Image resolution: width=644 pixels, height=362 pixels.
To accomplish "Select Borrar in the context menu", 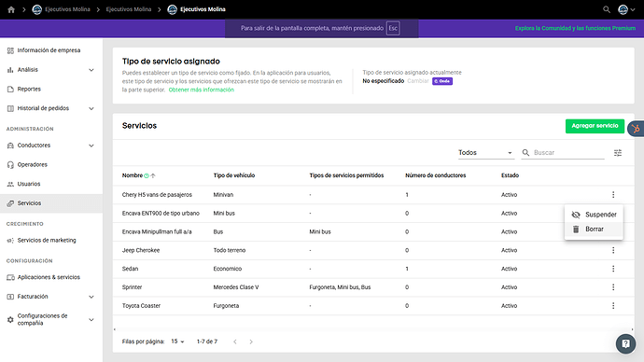I will [x=594, y=229].
